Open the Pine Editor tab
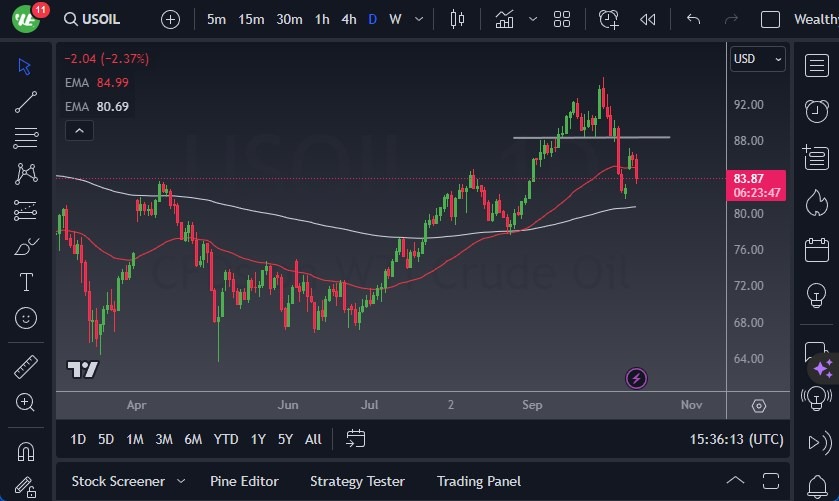 pos(244,481)
